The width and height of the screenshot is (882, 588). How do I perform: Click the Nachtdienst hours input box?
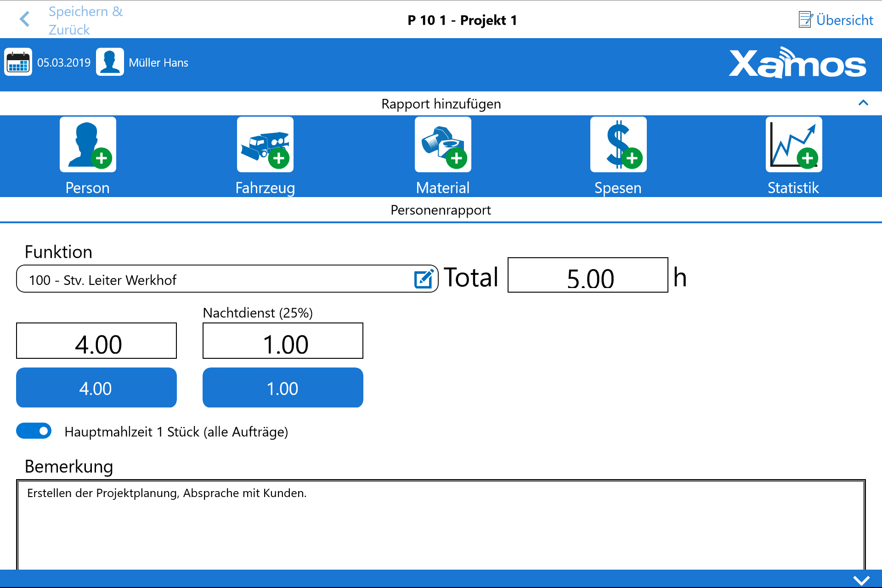click(x=283, y=341)
